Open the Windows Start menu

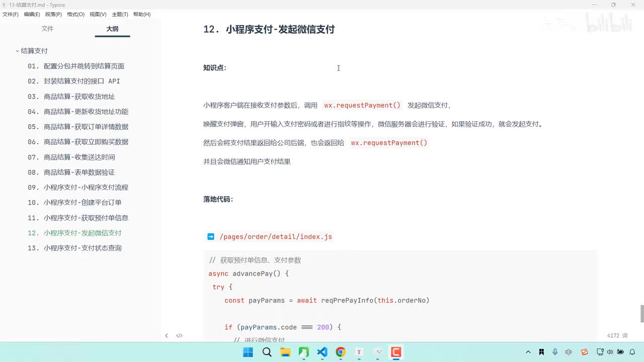coord(248,352)
